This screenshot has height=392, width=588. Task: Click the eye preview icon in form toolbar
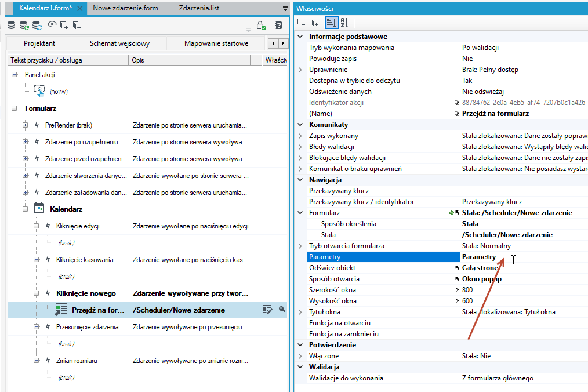53,25
